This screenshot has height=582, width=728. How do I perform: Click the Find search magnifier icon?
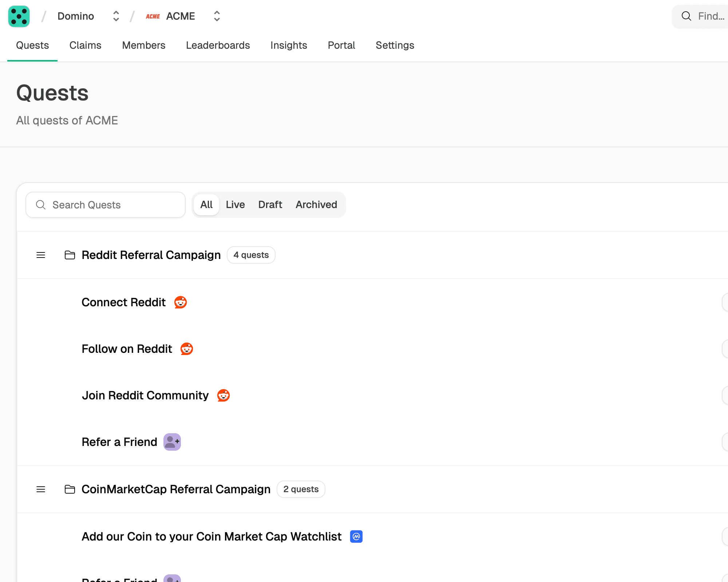coord(687,16)
